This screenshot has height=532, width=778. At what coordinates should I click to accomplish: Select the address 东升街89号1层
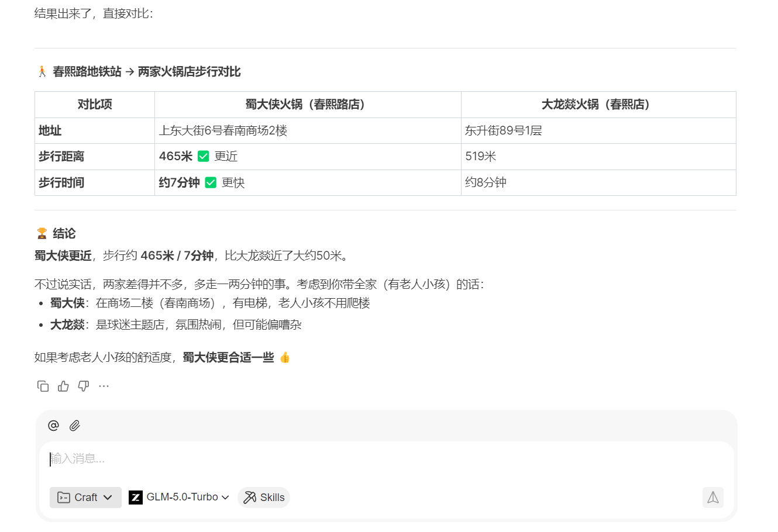point(504,131)
